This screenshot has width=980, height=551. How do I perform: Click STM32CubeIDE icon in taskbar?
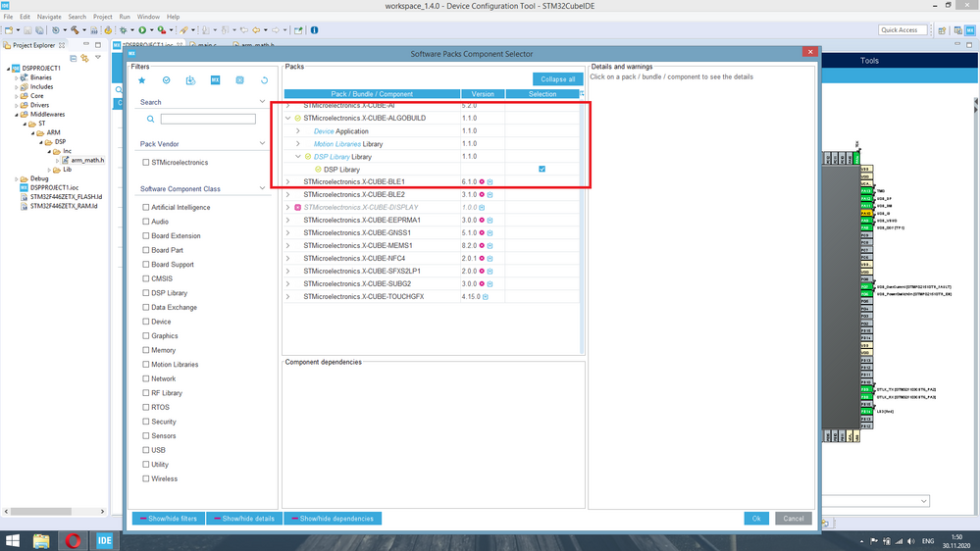pos(104,541)
